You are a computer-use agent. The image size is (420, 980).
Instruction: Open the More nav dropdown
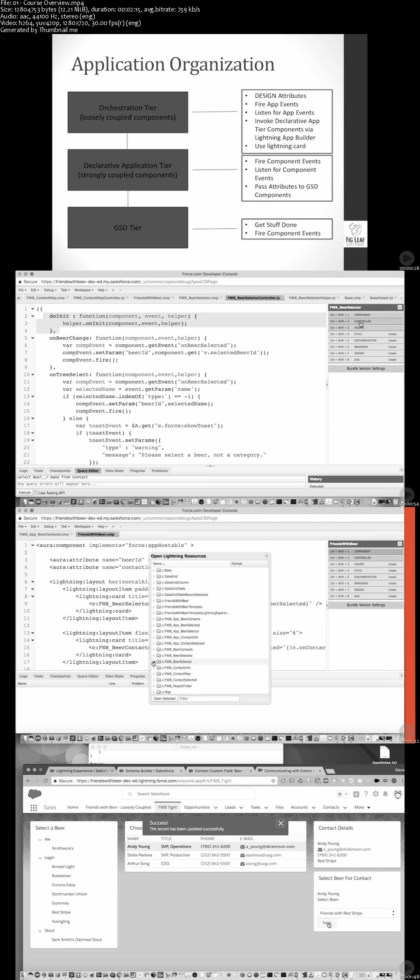point(363,807)
